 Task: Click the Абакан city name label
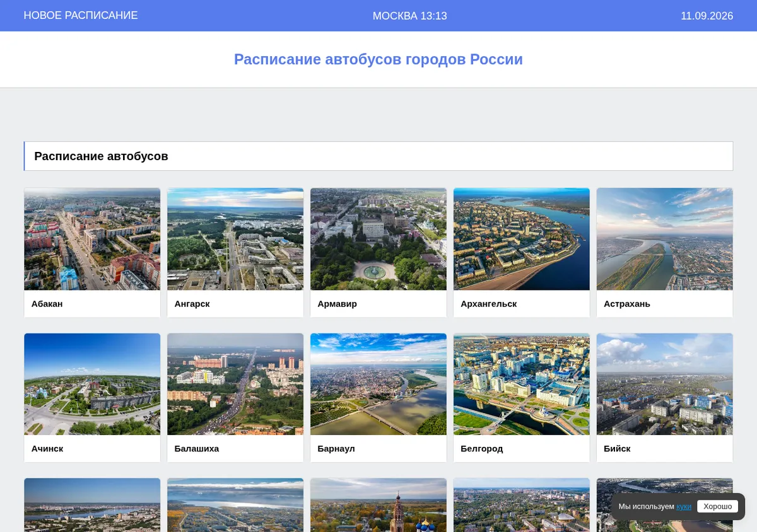pyautogui.click(x=47, y=304)
